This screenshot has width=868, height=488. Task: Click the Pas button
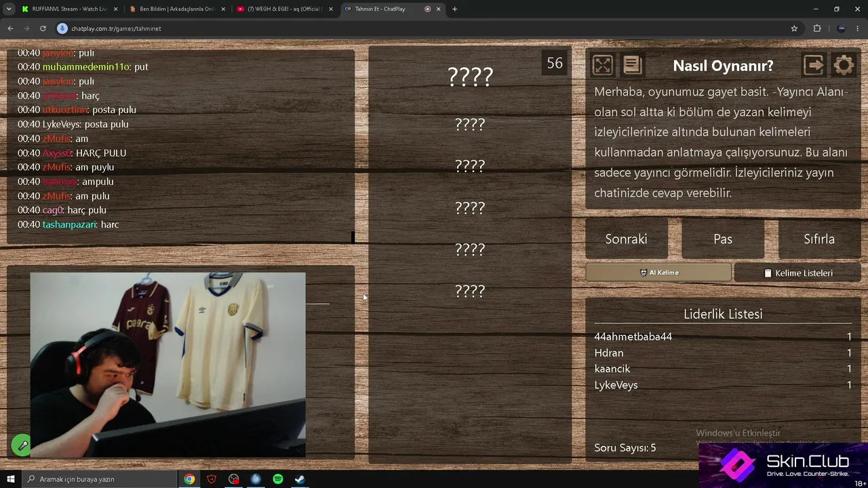(x=723, y=239)
